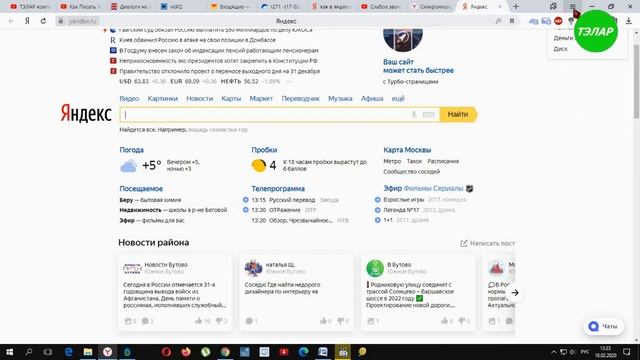Open the browser hamburger menu
This screenshot has width=640, height=360.
click(x=573, y=7)
